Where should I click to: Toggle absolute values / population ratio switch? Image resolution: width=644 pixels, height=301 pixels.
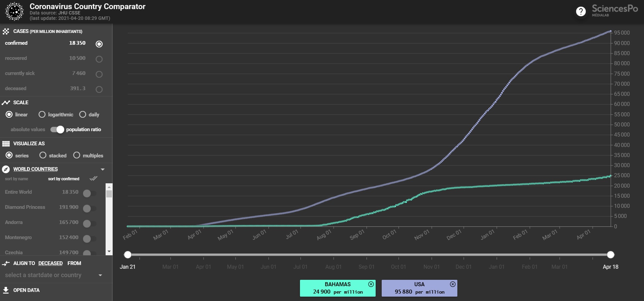click(x=57, y=129)
